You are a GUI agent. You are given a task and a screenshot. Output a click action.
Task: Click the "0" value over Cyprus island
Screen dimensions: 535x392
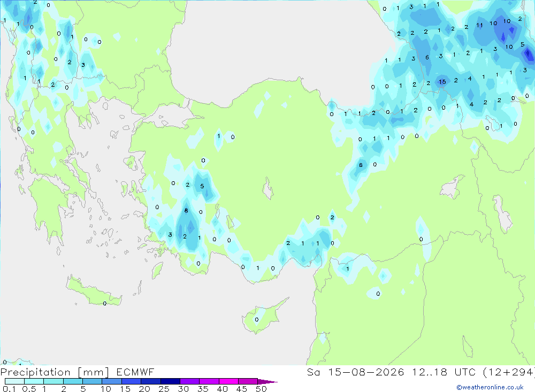point(257,320)
